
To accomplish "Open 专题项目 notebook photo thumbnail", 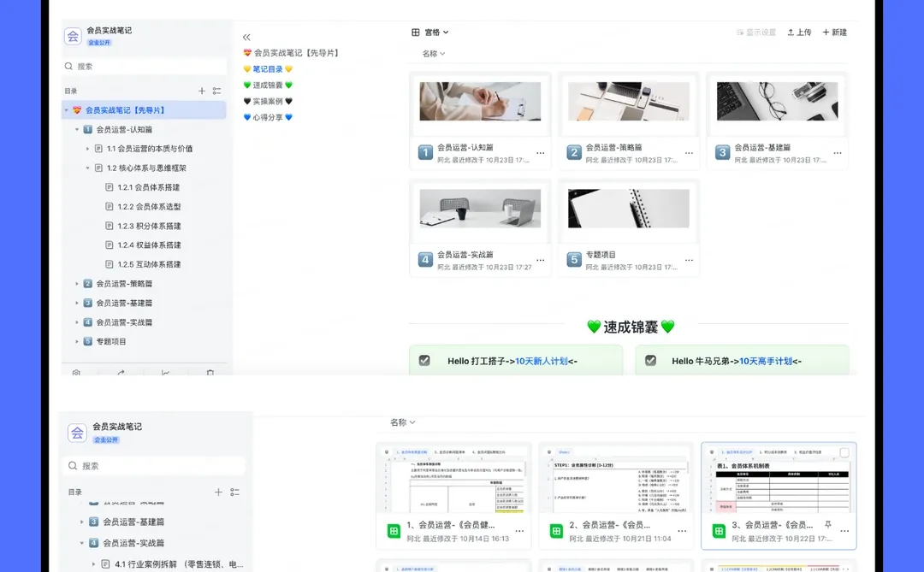I will point(628,209).
